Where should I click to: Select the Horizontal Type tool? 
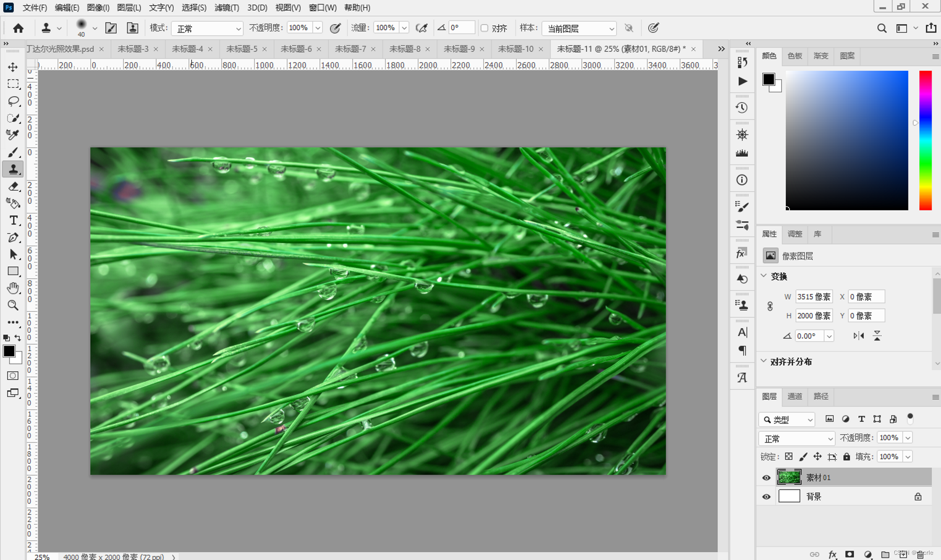click(x=13, y=220)
